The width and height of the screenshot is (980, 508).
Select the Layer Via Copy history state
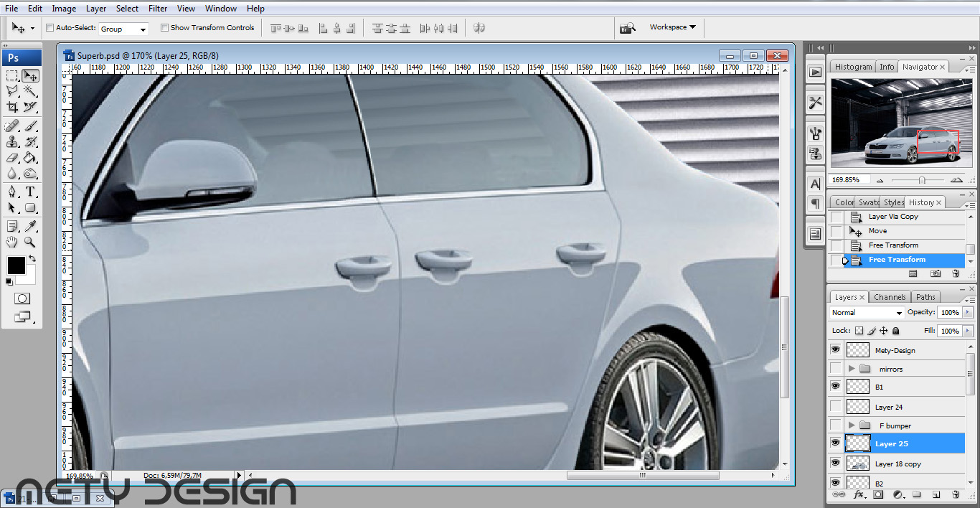pyautogui.click(x=893, y=217)
